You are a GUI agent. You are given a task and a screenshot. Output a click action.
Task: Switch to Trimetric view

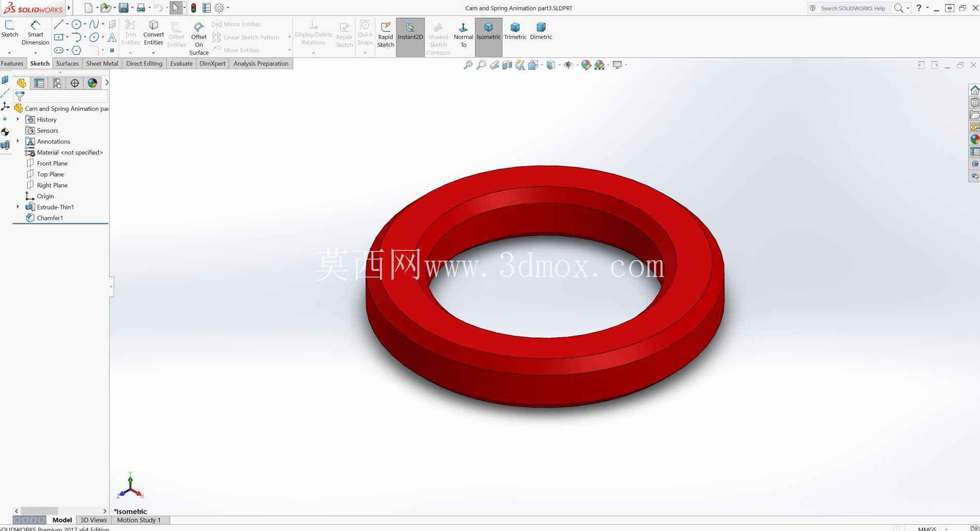coord(515,31)
